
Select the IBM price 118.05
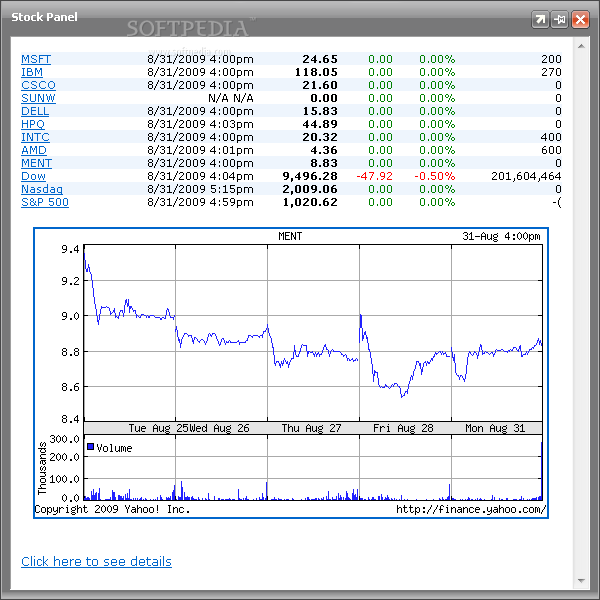[316, 72]
